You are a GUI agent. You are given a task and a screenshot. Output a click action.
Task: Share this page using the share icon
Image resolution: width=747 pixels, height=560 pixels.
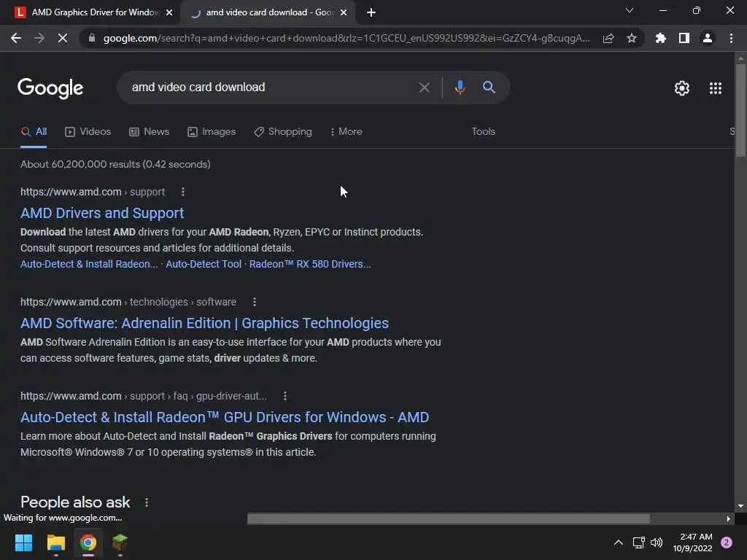click(608, 38)
